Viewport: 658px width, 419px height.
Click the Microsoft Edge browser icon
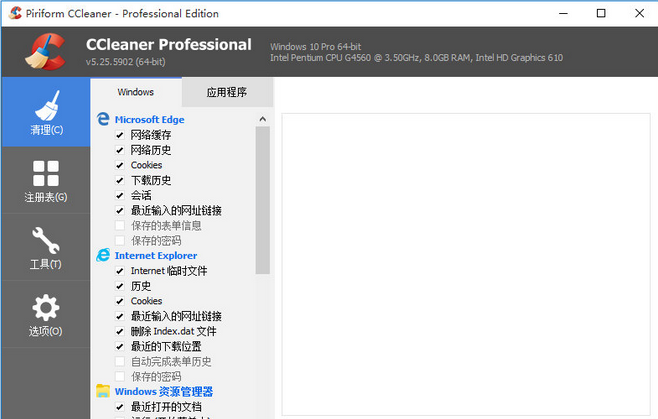coord(103,119)
